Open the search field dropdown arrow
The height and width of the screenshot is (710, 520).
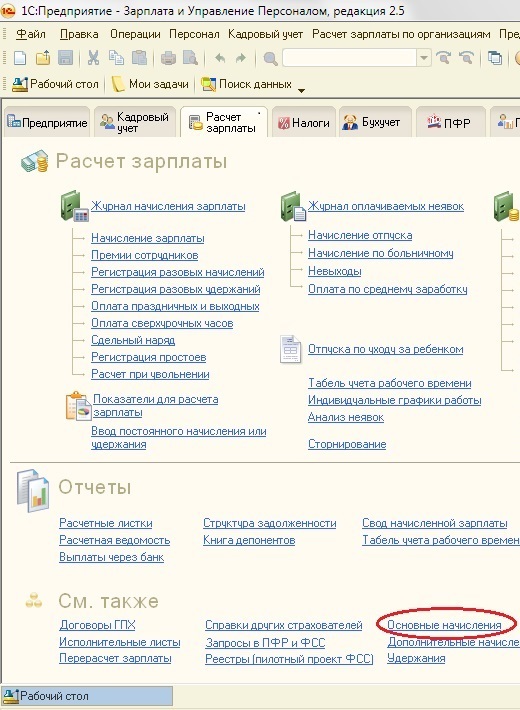(424, 58)
